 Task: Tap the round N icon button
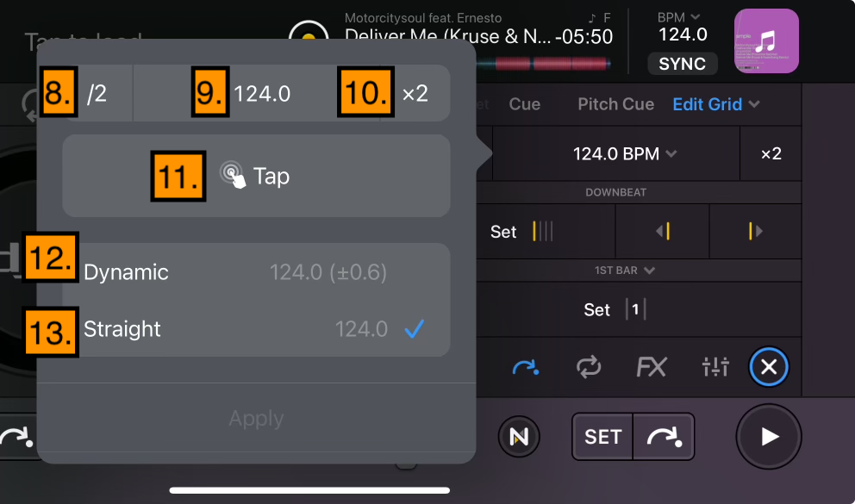(x=519, y=437)
